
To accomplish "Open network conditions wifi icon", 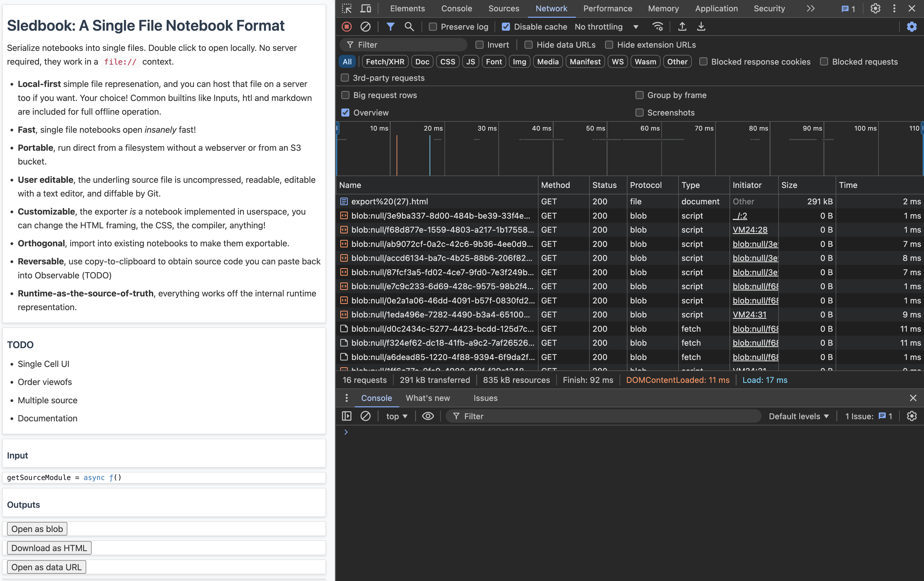I will pyautogui.click(x=658, y=26).
